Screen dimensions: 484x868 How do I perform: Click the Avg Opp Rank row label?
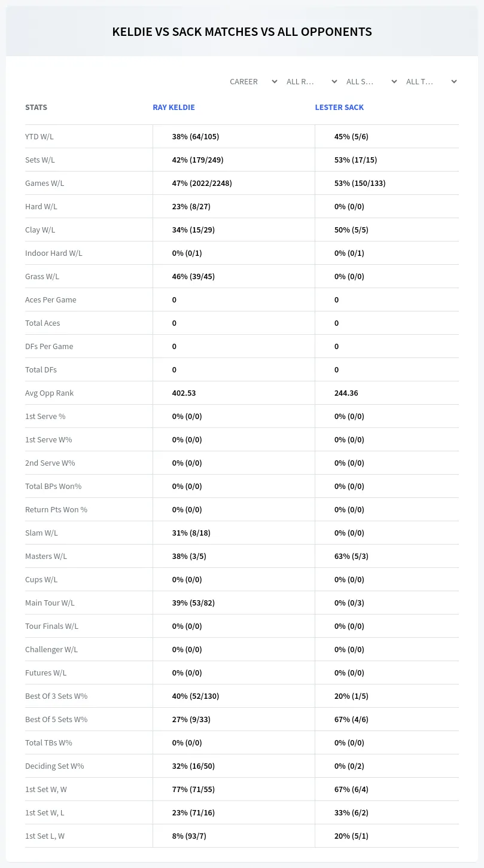click(49, 393)
